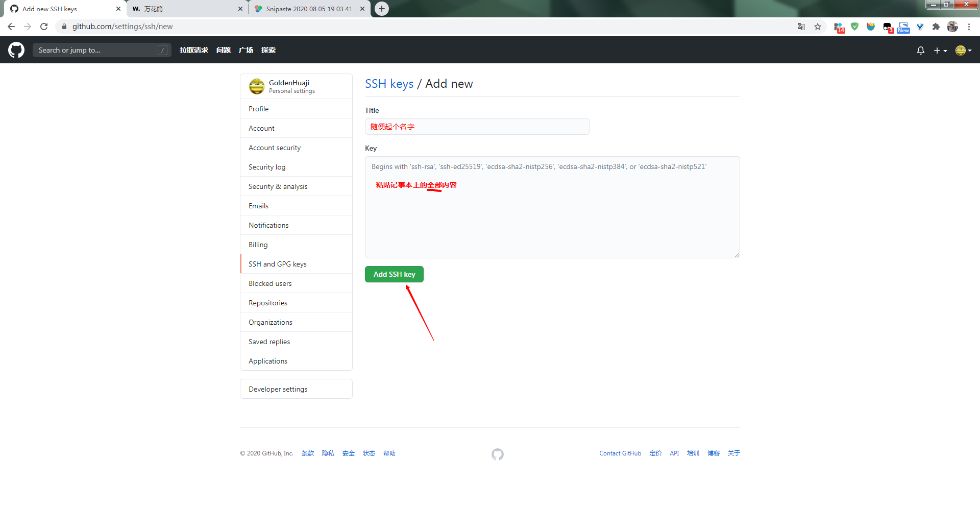Open the 条款 footer link
The height and width of the screenshot is (531, 980).
coord(308,453)
